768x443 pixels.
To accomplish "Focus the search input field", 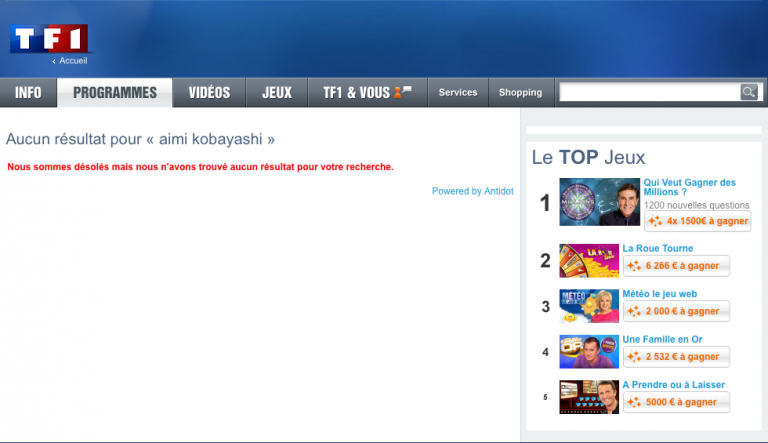I will [649, 92].
